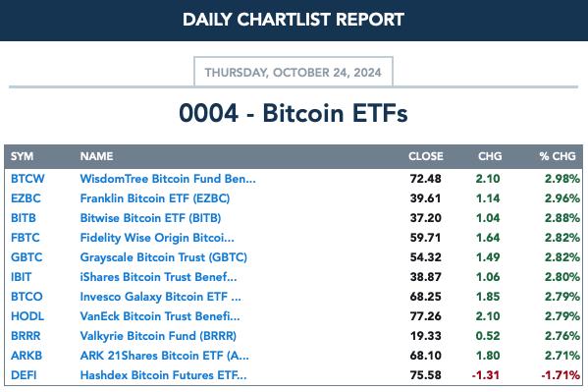Open Franklin Bitcoin ETF (EZBC) link
This screenshot has height=392, width=588.
(155, 198)
